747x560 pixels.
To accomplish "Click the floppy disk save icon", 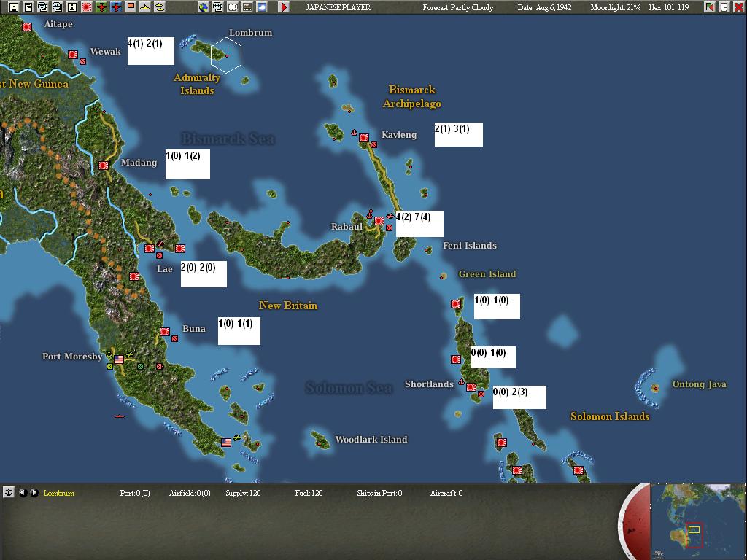I will click(x=14, y=7).
